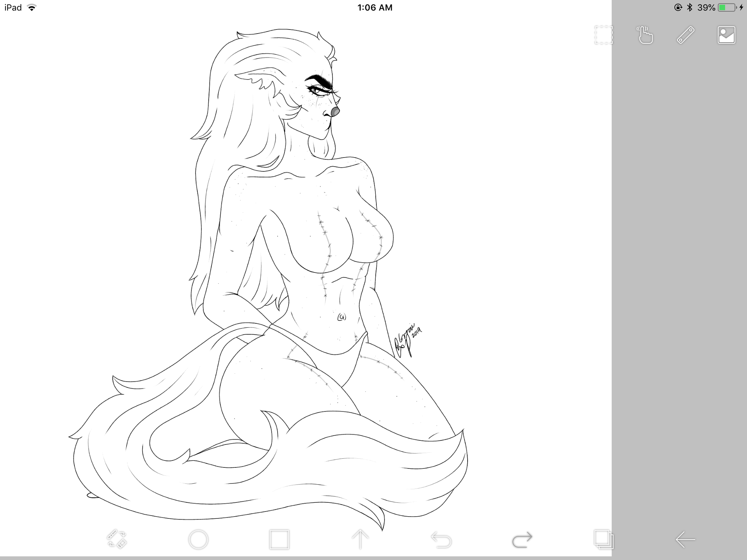Tap the upward arrow icon
Viewport: 747px width, 560px height.
pos(360,540)
